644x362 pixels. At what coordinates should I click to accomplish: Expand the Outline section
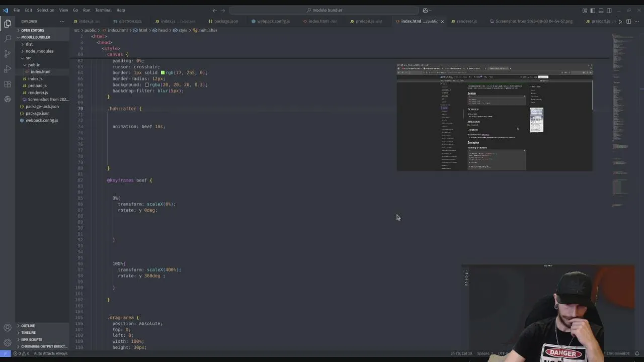coord(28,326)
